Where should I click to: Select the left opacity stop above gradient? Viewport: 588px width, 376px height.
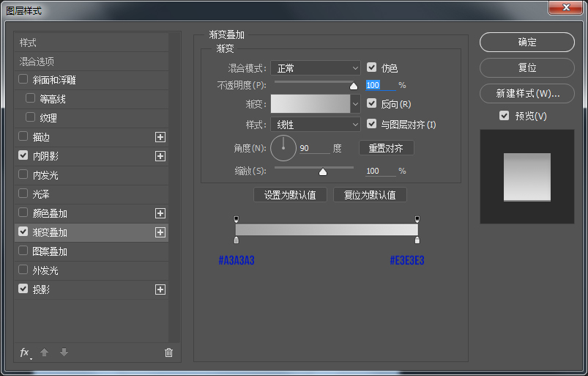click(237, 219)
